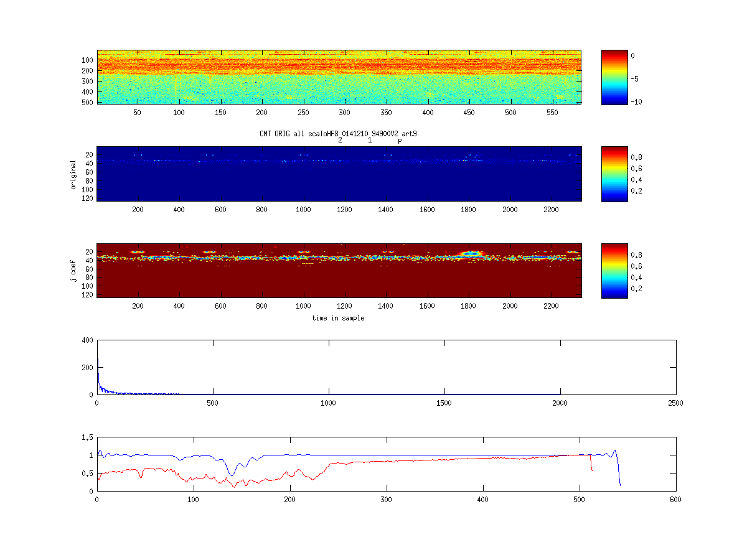Screen dimensions: 747x560
Task: Click the oval blob near 200 in J coef plot
Action: (138, 252)
